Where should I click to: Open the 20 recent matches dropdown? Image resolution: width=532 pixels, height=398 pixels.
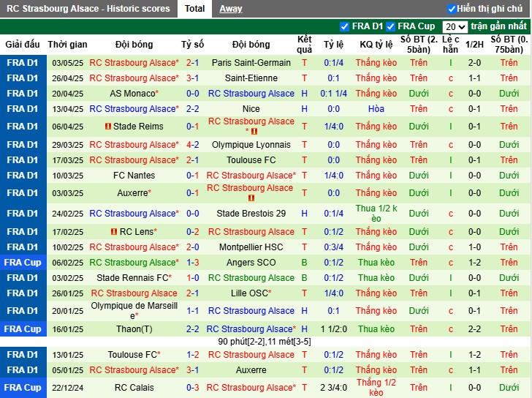(455, 27)
